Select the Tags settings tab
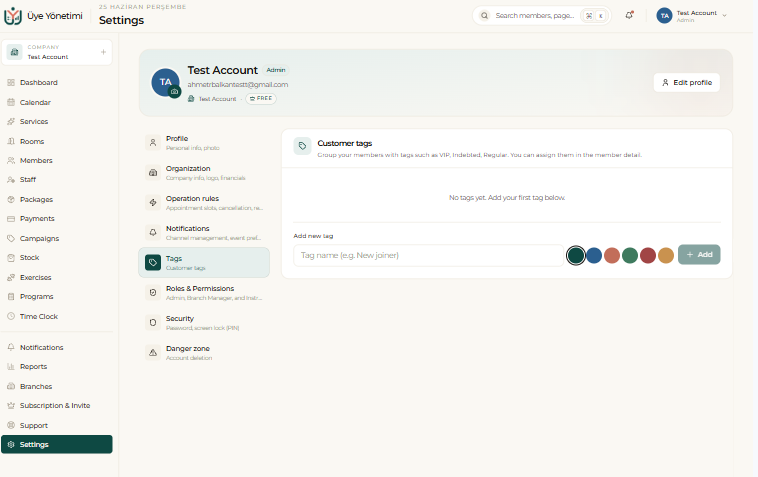Viewport: 758px width, 477px height. [x=204, y=262]
